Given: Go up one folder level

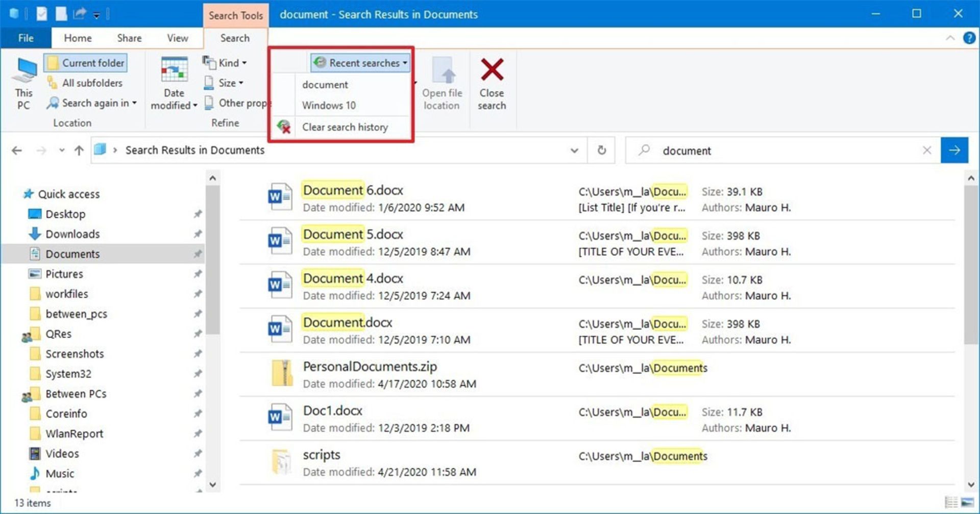Looking at the screenshot, I should [x=79, y=150].
